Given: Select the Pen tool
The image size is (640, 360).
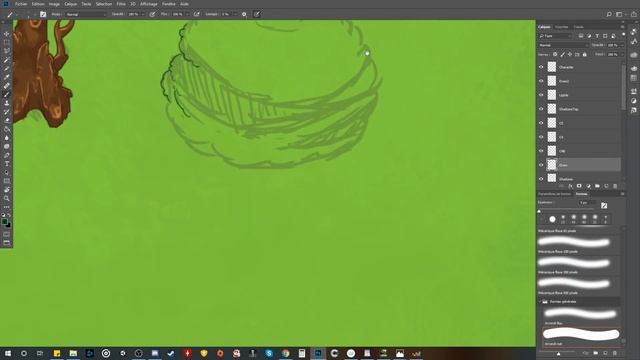Looking at the screenshot, I should pos(7,155).
